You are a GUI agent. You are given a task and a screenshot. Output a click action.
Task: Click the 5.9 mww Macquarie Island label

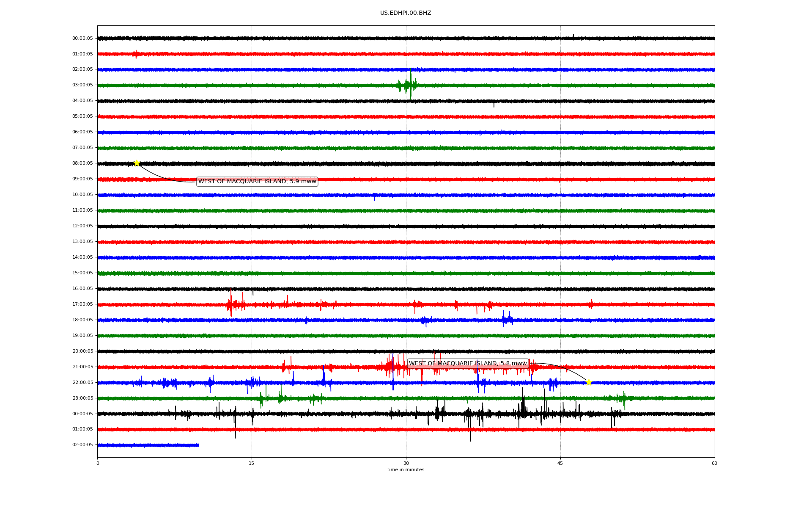[257, 182]
